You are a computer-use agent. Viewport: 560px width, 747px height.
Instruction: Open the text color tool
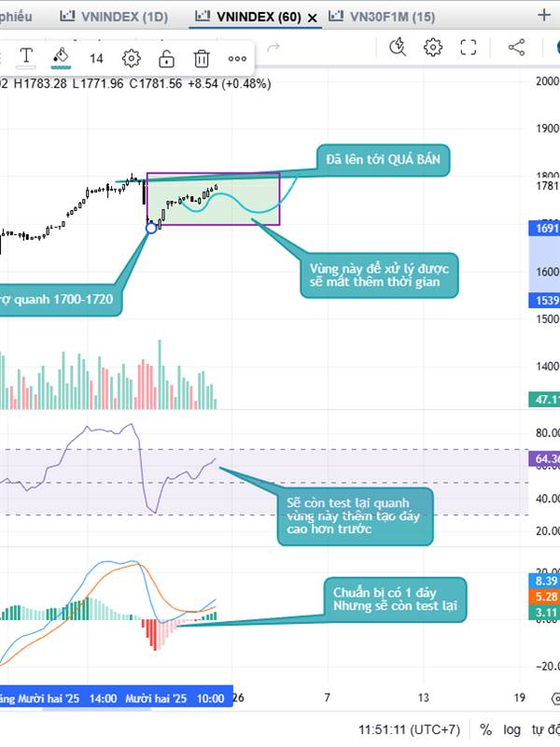click(x=26, y=58)
